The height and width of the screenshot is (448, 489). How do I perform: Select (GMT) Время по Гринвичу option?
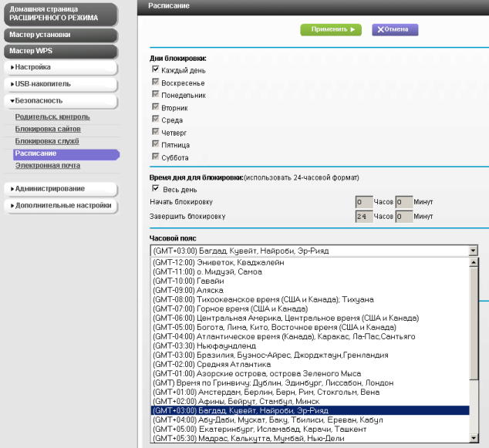click(x=310, y=382)
